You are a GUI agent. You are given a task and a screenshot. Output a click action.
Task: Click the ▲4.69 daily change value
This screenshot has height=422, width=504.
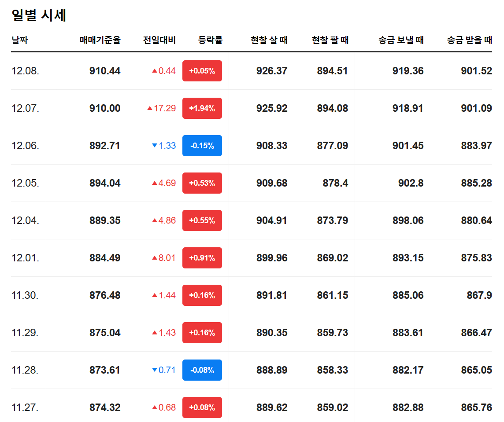[x=164, y=183]
